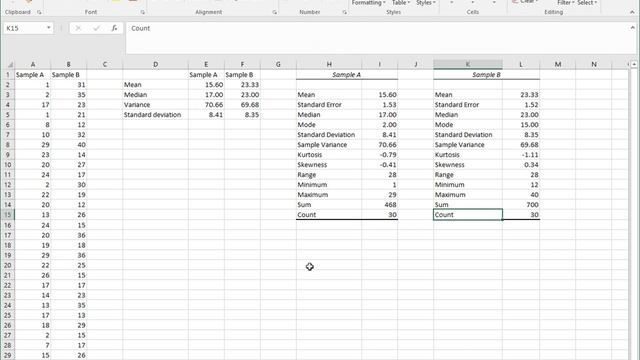Open the Sort & Filter dropdown
Screen dimensions: 640x360
click(x=566, y=3)
